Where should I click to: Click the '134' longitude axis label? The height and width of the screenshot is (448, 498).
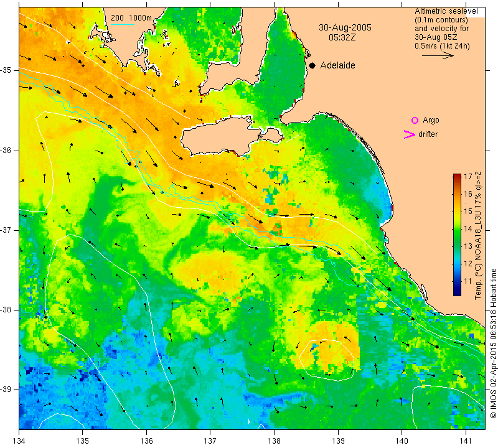19,441
